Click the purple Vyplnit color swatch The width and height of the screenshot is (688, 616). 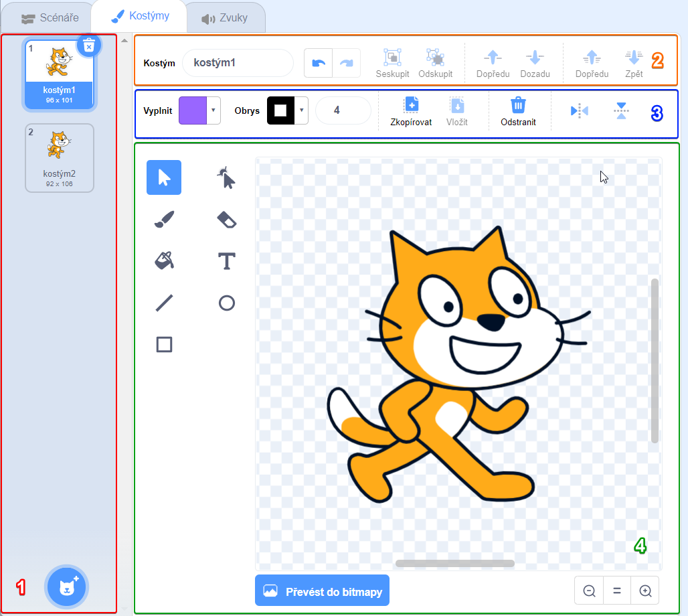pos(193,110)
